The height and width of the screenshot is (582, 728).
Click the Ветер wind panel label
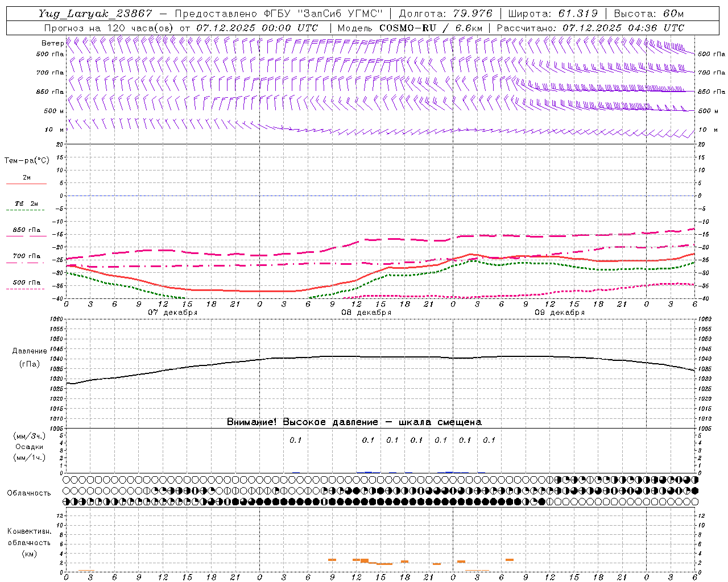pyautogui.click(x=52, y=43)
